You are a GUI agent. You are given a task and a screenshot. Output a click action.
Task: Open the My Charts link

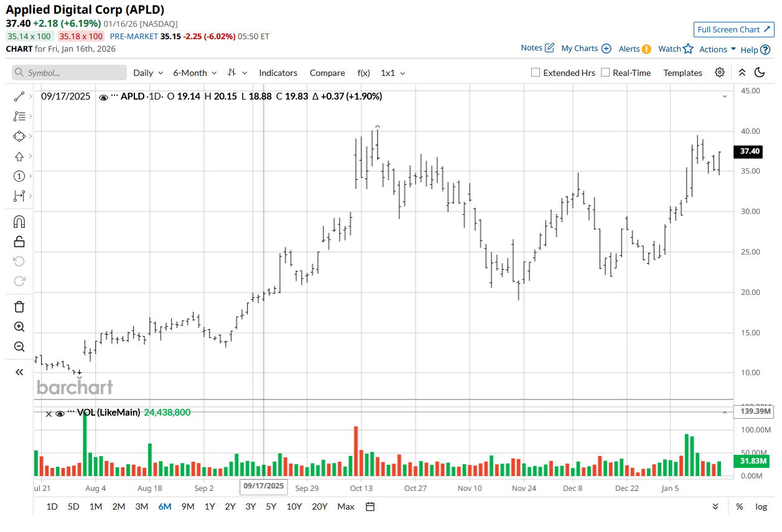[586, 49]
